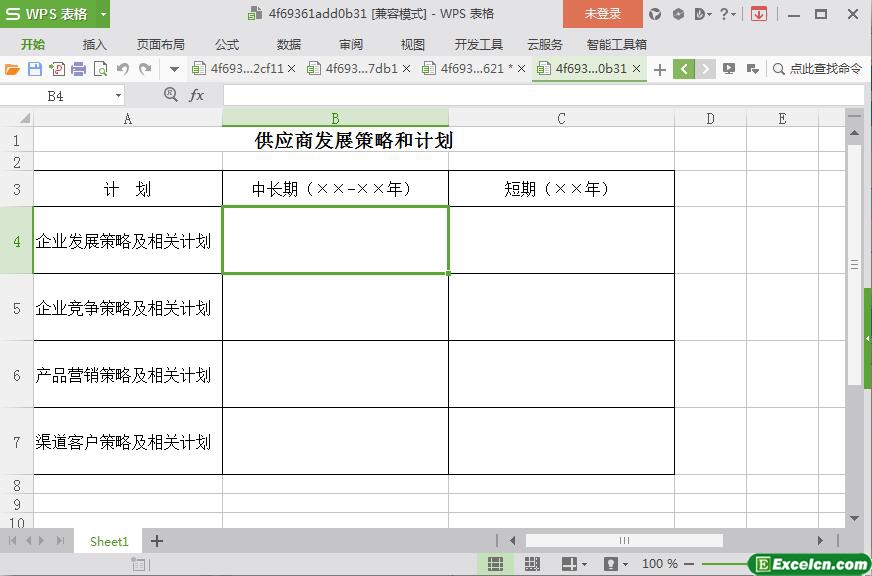Image resolution: width=872 pixels, height=576 pixels.
Task: Open file with the orange folder icon
Action: coord(12,69)
